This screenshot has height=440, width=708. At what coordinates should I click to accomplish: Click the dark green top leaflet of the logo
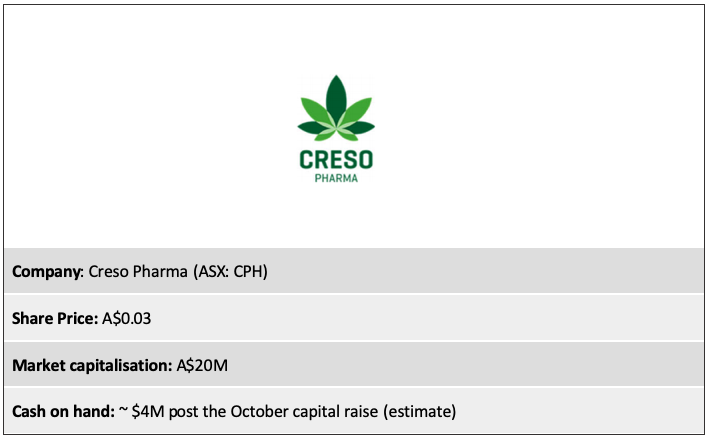336,98
